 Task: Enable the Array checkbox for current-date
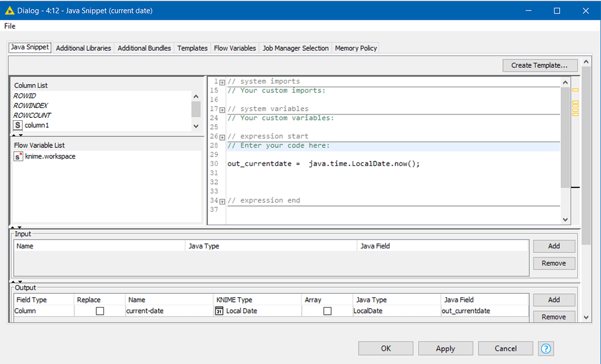[x=327, y=311]
